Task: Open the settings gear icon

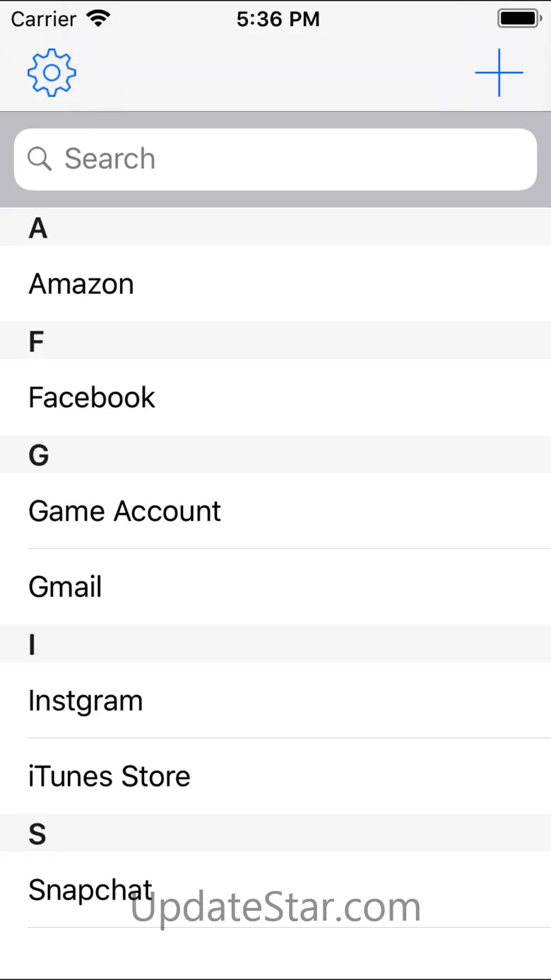Action: click(52, 72)
